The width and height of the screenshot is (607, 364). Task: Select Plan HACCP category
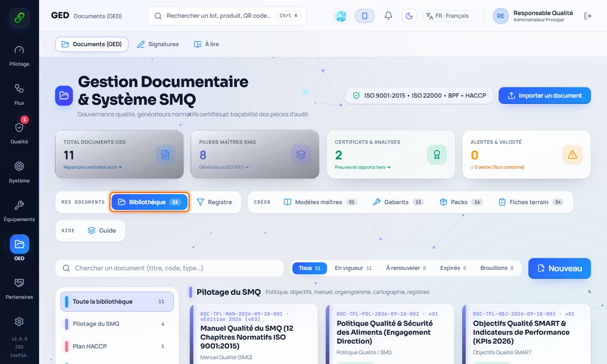(x=117, y=346)
